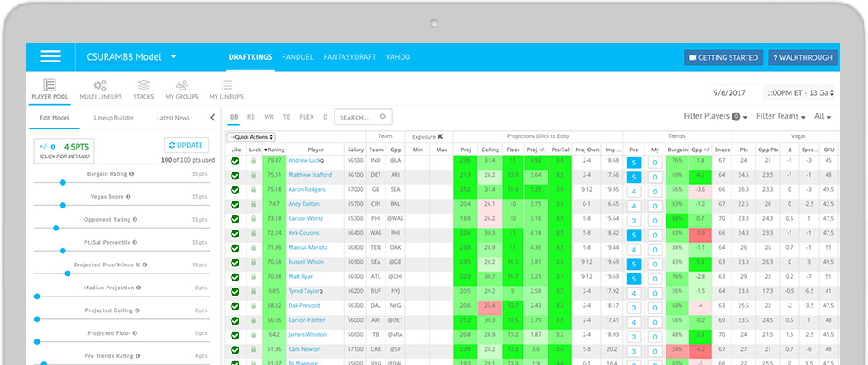Sort by the Rating column header
868x365 pixels.
tap(274, 150)
